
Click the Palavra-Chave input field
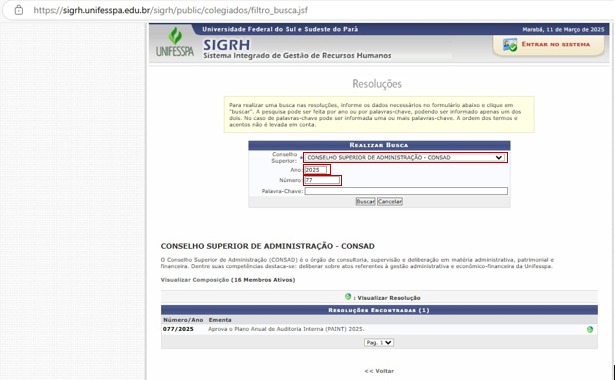pyautogui.click(x=406, y=191)
